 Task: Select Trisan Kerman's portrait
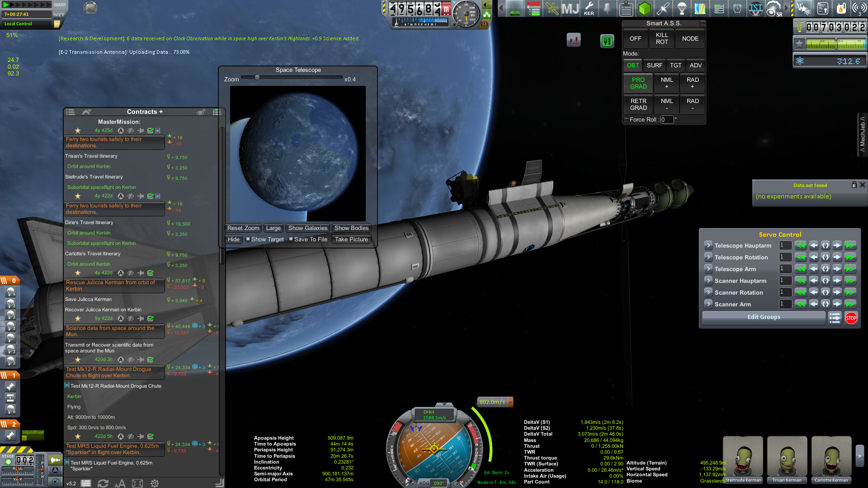787,460
